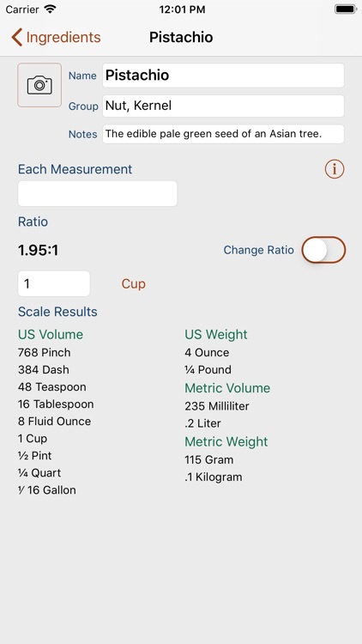The image size is (362, 644).
Task: Toggle the Change Ratio switch
Action: pos(324,250)
